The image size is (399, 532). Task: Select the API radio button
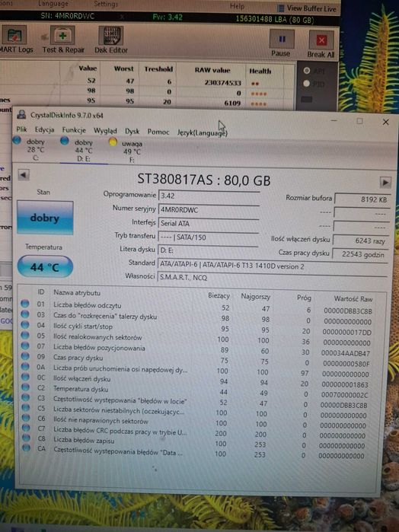[x=307, y=71]
